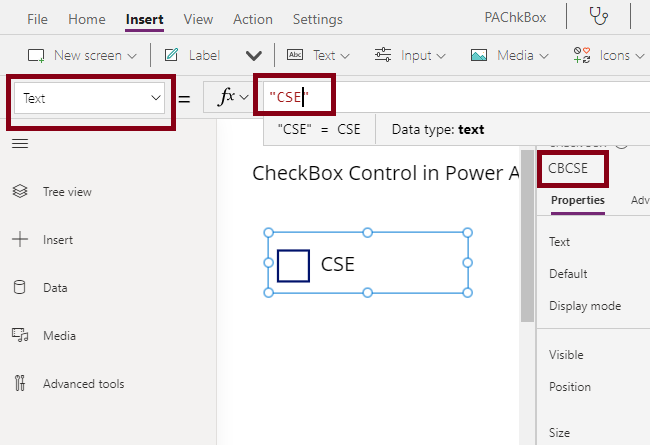650x445 pixels.
Task: Click the App checker stethoscope icon
Action: [x=599, y=17]
